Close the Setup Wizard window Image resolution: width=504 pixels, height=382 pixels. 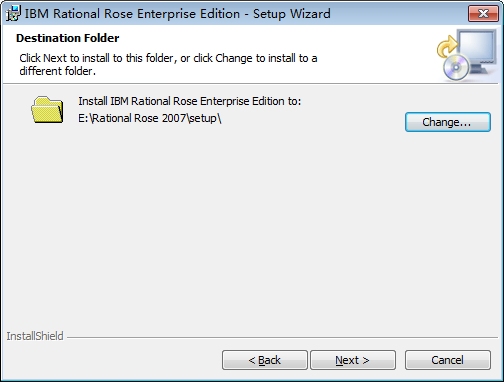point(483,13)
